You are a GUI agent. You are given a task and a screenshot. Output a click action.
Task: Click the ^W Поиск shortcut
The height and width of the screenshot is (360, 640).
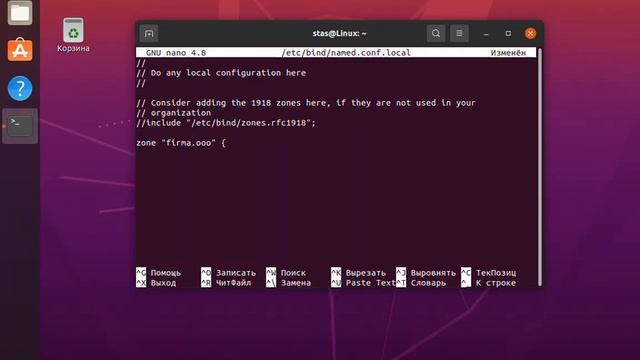286,273
